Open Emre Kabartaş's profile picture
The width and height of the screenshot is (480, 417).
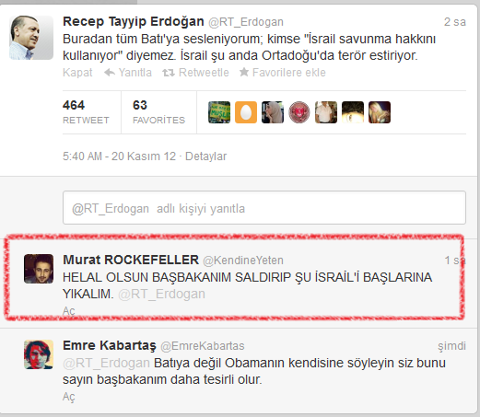pos(39,354)
